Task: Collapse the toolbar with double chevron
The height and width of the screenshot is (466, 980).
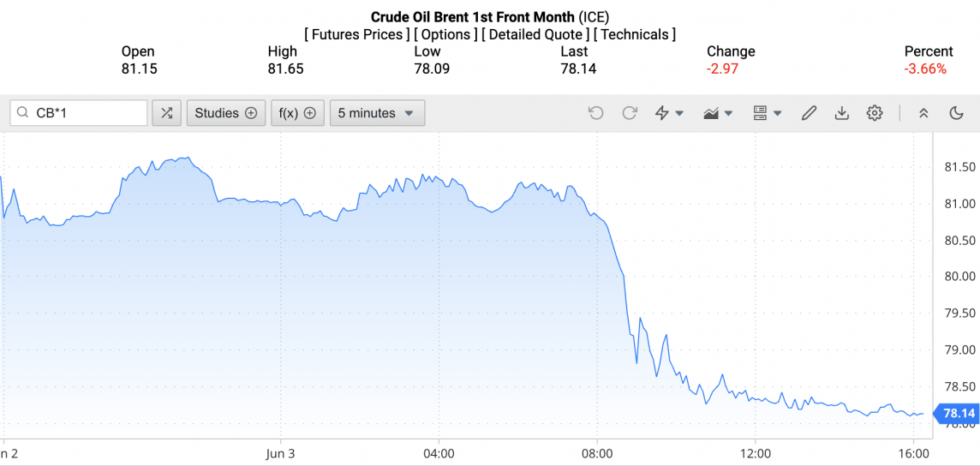Action: point(923,113)
